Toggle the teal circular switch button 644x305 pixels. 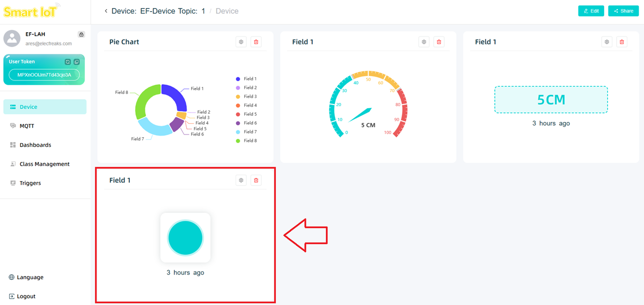coord(185,237)
